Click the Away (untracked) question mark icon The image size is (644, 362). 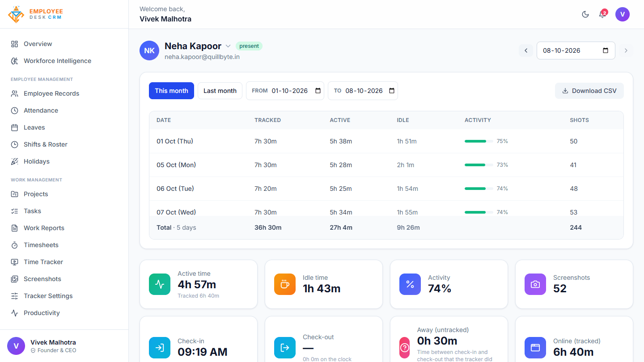click(405, 348)
